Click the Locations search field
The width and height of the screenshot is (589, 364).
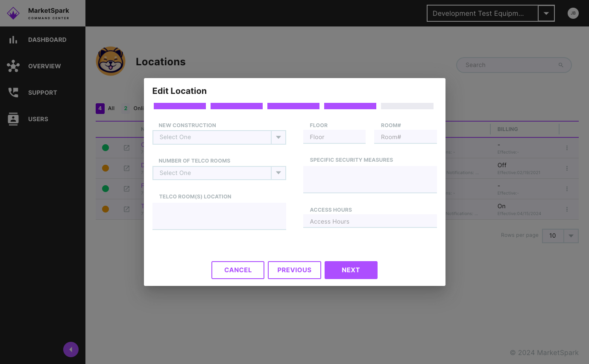(x=514, y=65)
